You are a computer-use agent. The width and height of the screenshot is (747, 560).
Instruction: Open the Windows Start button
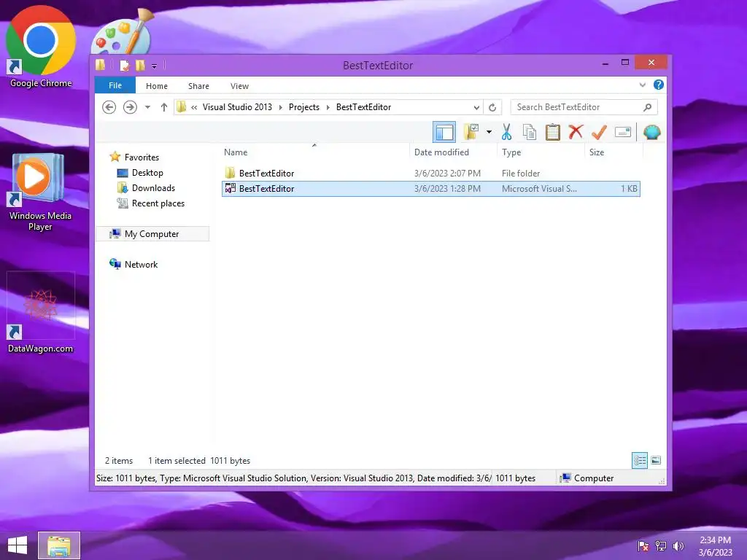pos(18,545)
